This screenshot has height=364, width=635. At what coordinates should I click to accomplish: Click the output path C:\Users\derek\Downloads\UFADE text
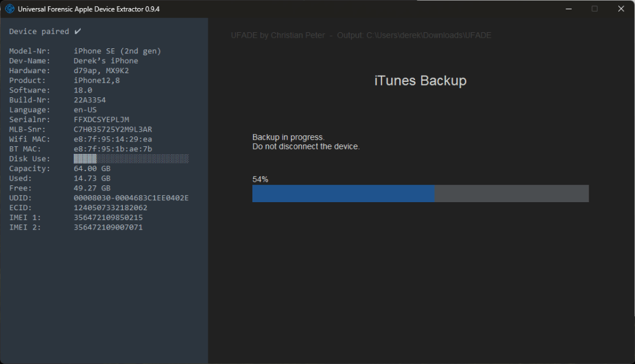click(429, 35)
